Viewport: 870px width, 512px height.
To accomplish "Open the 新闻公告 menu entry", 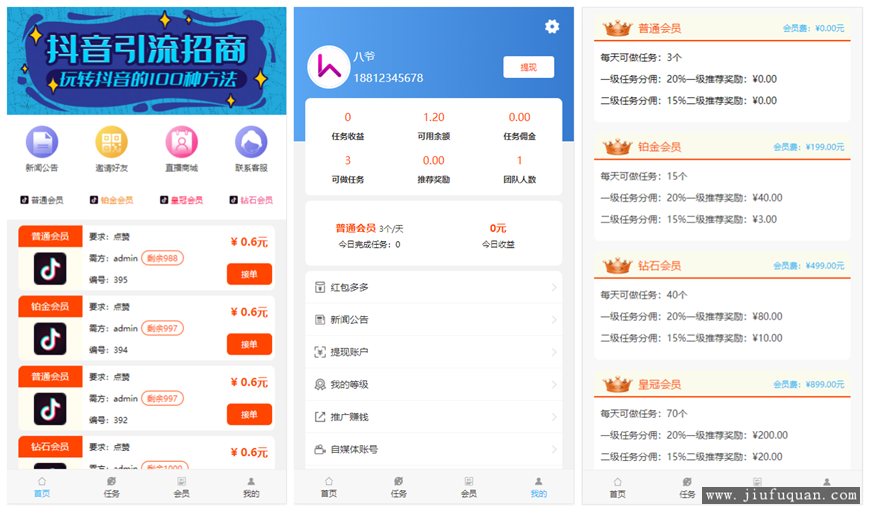I will (434, 320).
